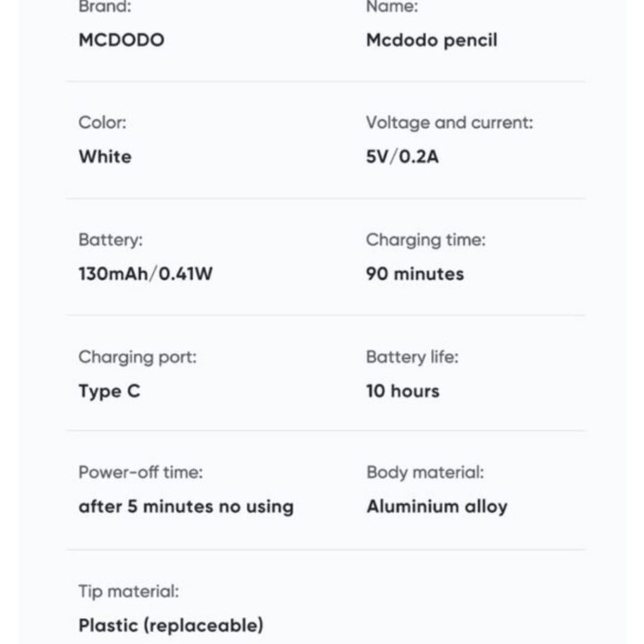This screenshot has height=644, width=644.
Task: Select the White color value
Action: [x=105, y=156]
